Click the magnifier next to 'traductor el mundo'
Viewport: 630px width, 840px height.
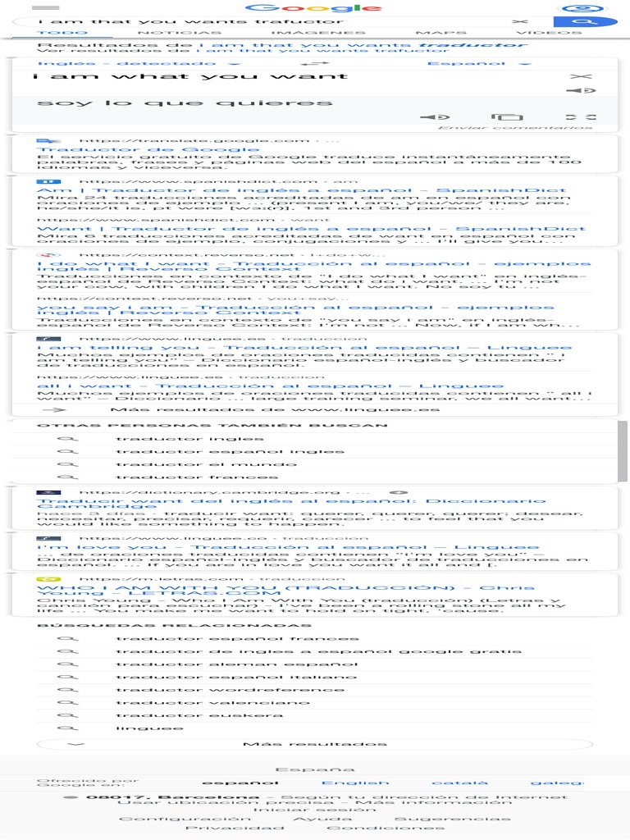67,464
